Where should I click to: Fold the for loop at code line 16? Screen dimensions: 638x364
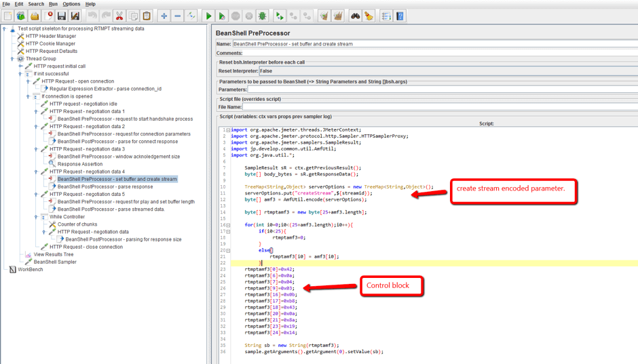pyautogui.click(x=228, y=225)
